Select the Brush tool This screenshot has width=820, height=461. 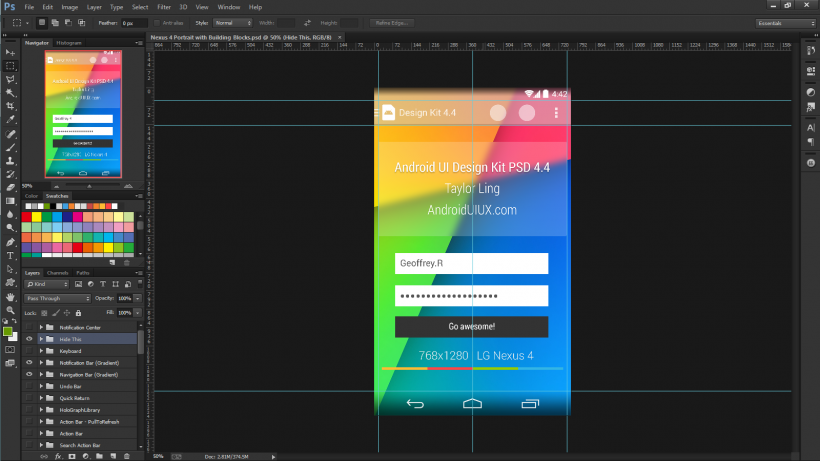pos(10,148)
